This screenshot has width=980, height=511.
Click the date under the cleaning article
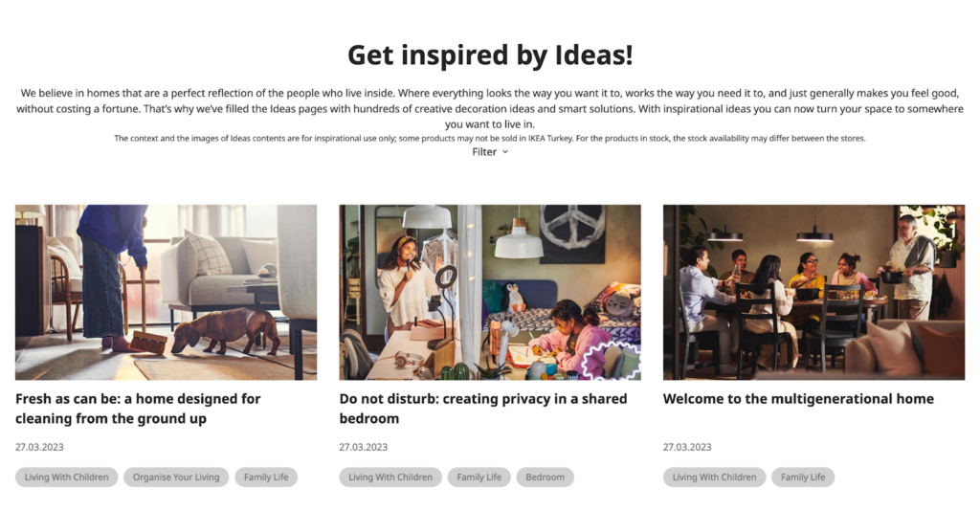coord(40,447)
